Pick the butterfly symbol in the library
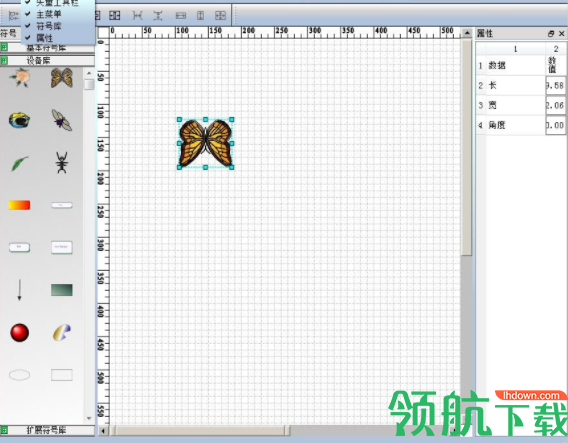 pos(62,78)
